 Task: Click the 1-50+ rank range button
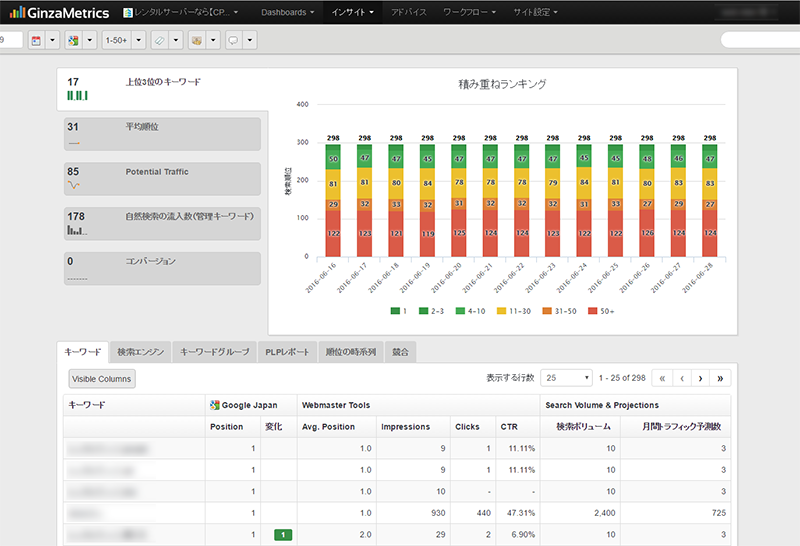pyautogui.click(x=116, y=40)
